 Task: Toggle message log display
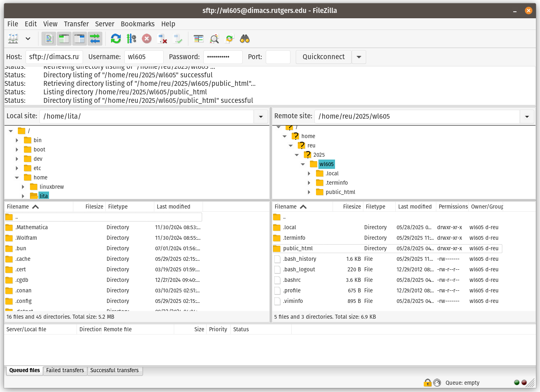coord(49,39)
